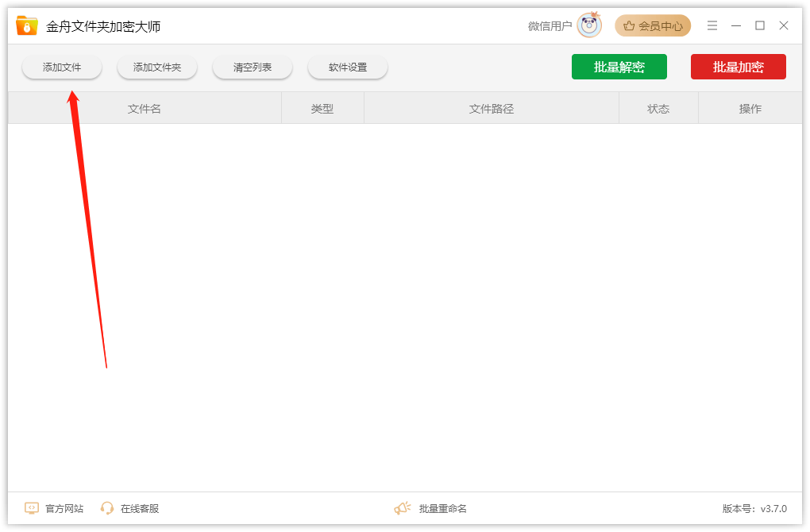Open the 批量重命名 link
810x532 pixels.
point(443,508)
